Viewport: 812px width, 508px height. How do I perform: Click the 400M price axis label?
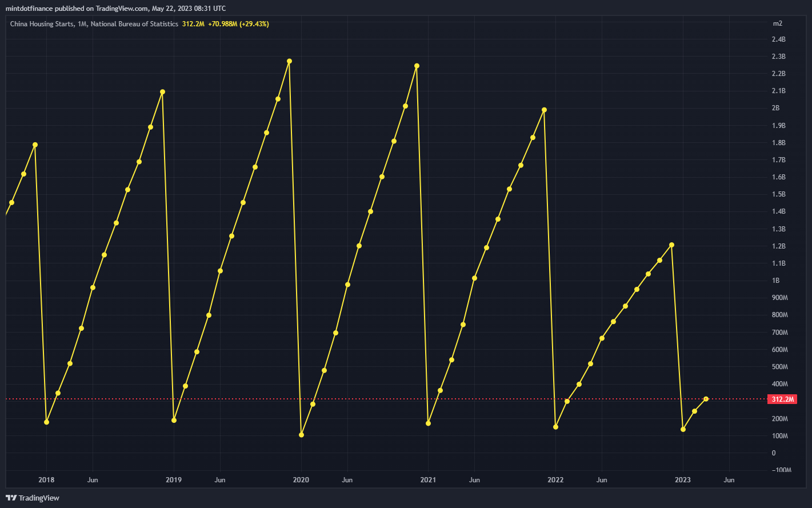pos(779,384)
